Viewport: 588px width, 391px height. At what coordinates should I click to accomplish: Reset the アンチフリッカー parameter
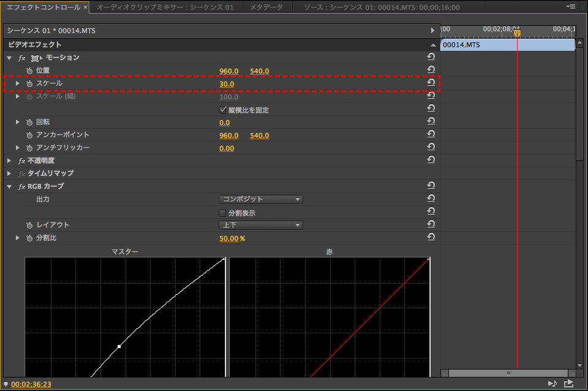tap(431, 146)
